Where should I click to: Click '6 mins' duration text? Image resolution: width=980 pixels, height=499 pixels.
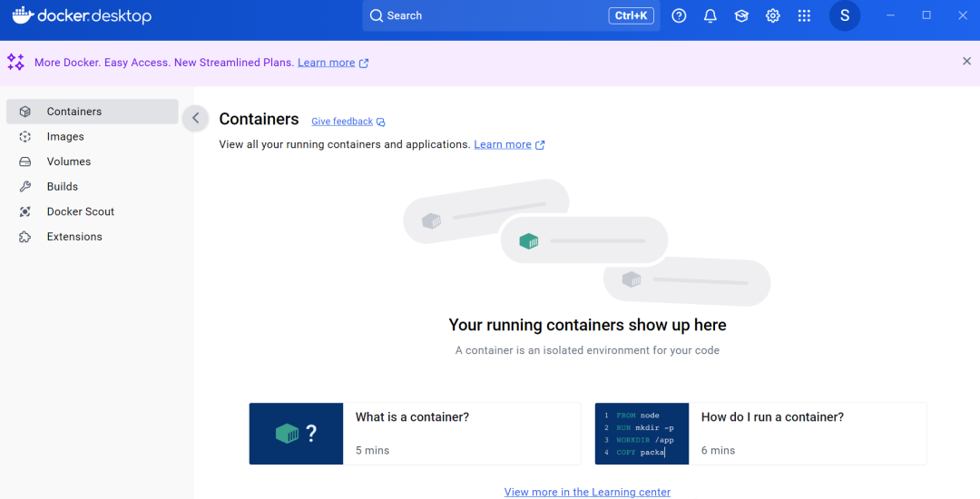718,450
